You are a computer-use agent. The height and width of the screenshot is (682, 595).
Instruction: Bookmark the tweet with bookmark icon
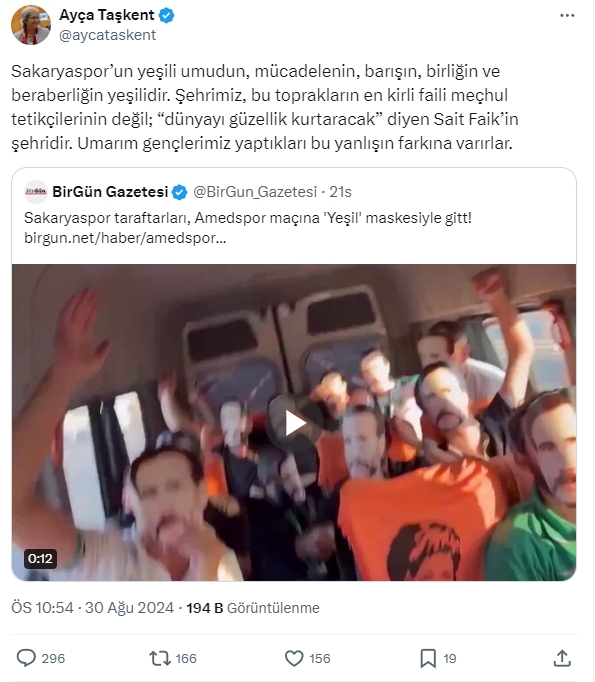tap(428, 658)
